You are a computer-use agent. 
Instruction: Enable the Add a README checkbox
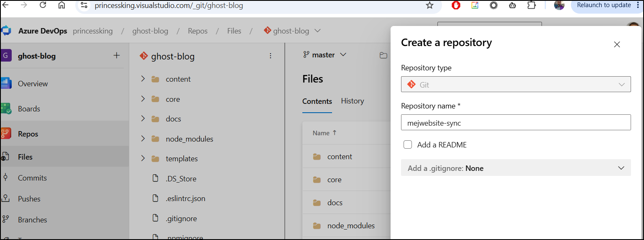tap(408, 145)
